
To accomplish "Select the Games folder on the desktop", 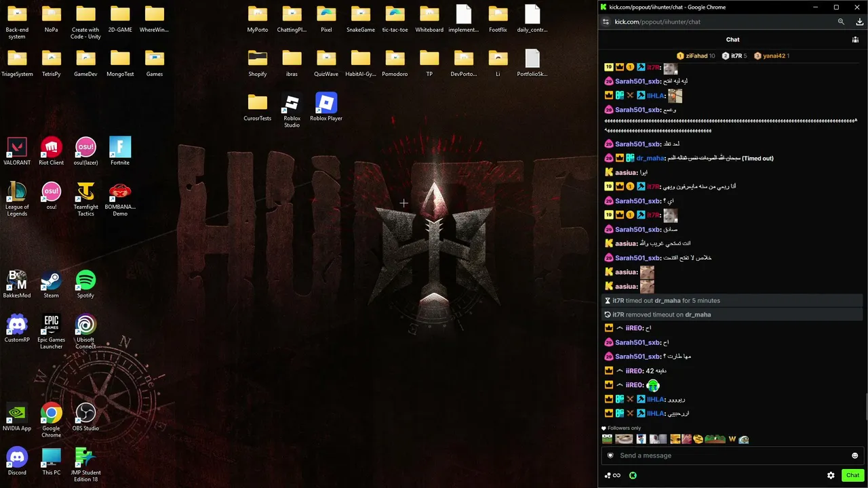I will coord(155,62).
